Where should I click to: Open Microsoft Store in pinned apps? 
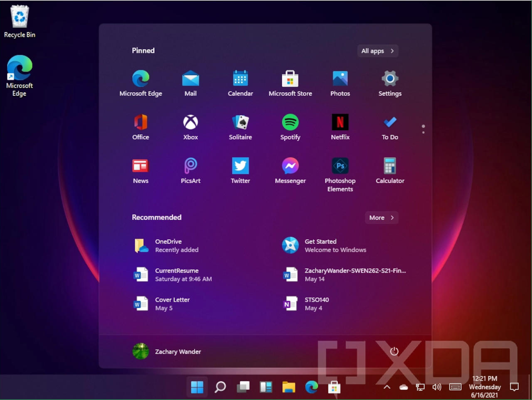pos(290,83)
